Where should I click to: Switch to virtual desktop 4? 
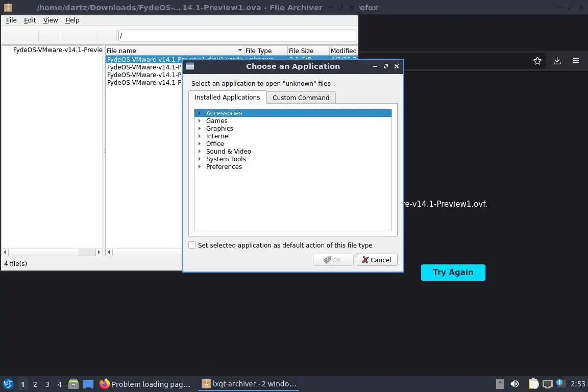click(x=60, y=384)
